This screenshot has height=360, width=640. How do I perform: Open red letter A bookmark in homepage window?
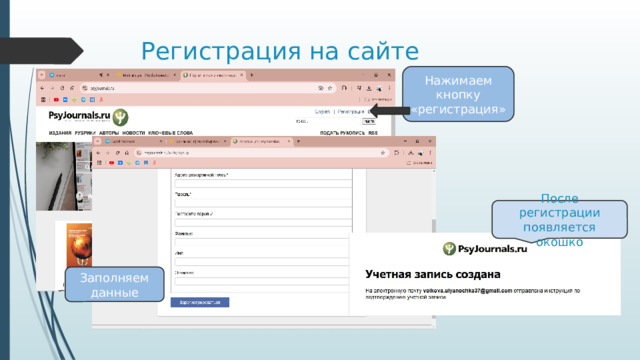(x=101, y=100)
